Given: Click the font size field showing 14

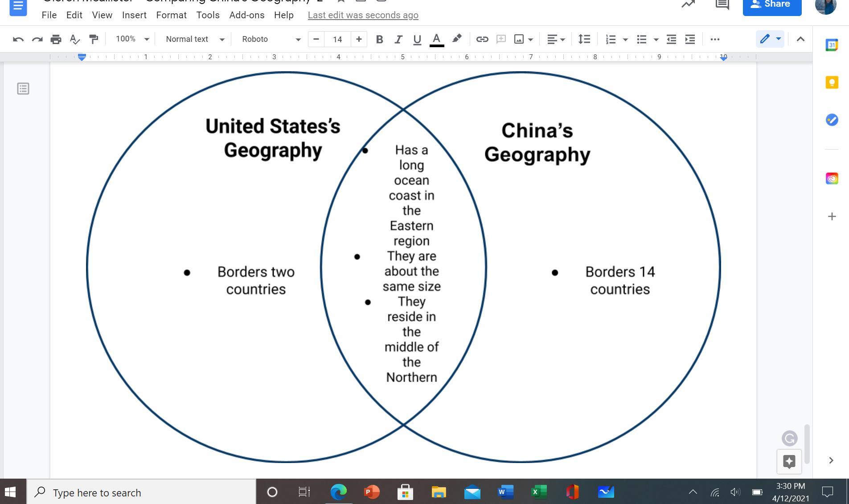Looking at the screenshot, I should pyautogui.click(x=337, y=39).
